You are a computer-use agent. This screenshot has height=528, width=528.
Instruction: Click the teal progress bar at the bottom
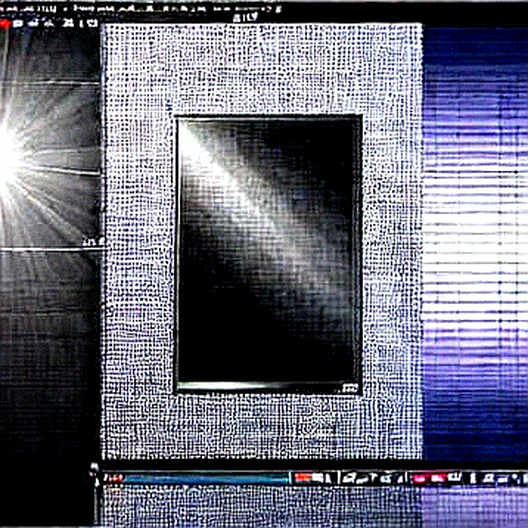click(206, 478)
